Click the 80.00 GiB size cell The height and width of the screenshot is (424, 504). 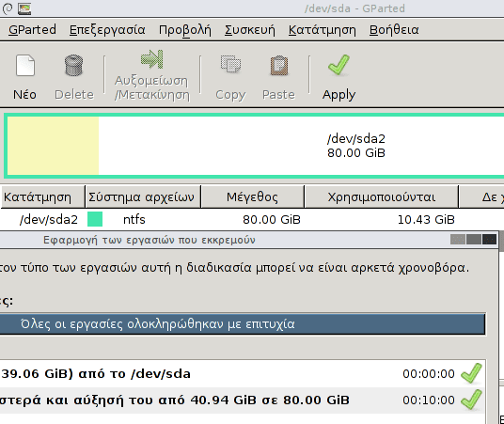coord(272,220)
